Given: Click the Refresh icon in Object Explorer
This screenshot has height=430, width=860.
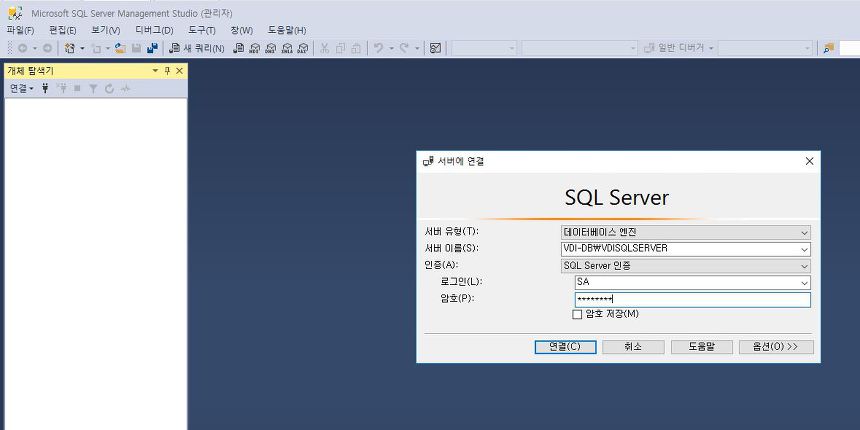Looking at the screenshot, I should pos(109,88).
